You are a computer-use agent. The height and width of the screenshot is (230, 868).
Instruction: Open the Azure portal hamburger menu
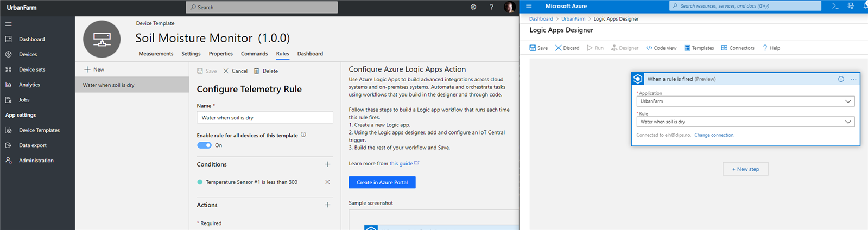(529, 6)
